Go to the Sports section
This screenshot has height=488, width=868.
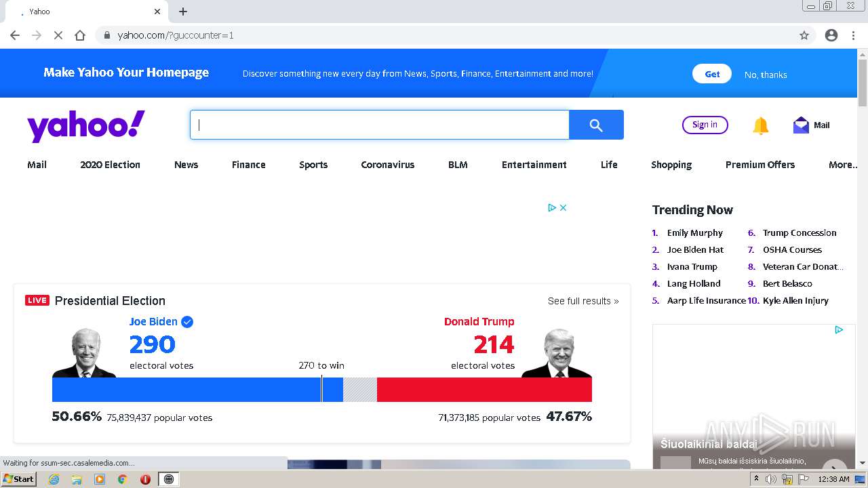click(313, 165)
